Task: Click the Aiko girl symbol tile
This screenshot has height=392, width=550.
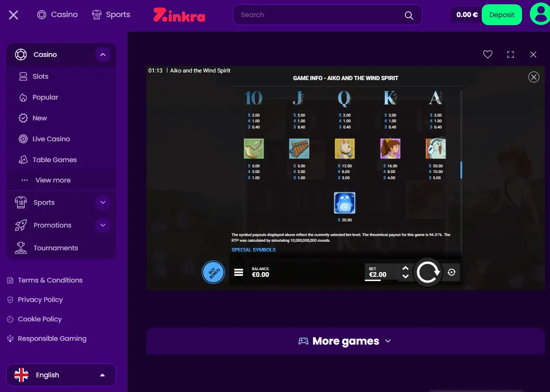Action: coord(390,148)
